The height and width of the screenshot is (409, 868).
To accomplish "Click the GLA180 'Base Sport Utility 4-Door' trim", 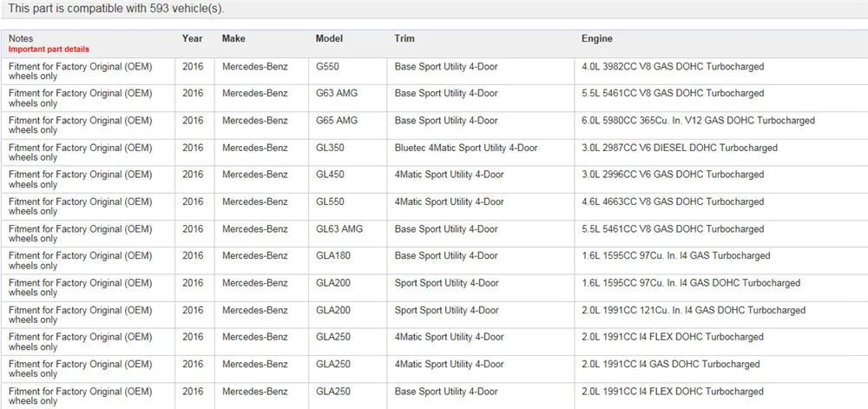I will click(446, 255).
